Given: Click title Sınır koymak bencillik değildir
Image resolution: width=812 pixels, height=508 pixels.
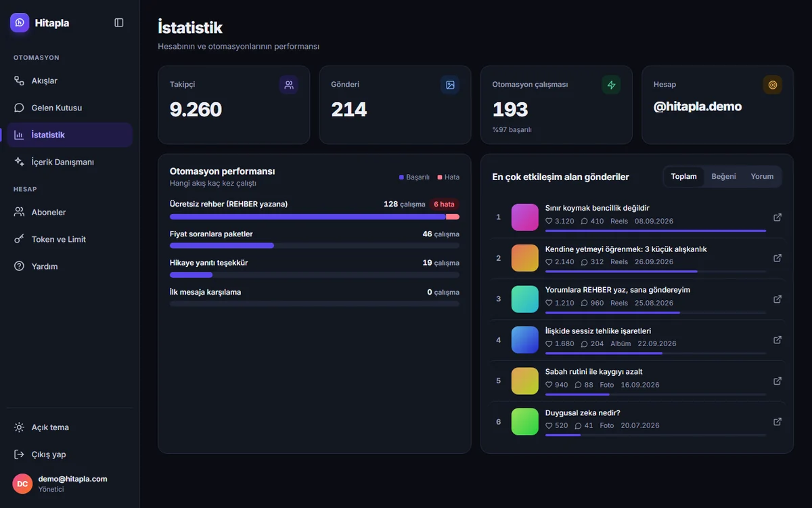Looking at the screenshot, I should (x=597, y=208).
